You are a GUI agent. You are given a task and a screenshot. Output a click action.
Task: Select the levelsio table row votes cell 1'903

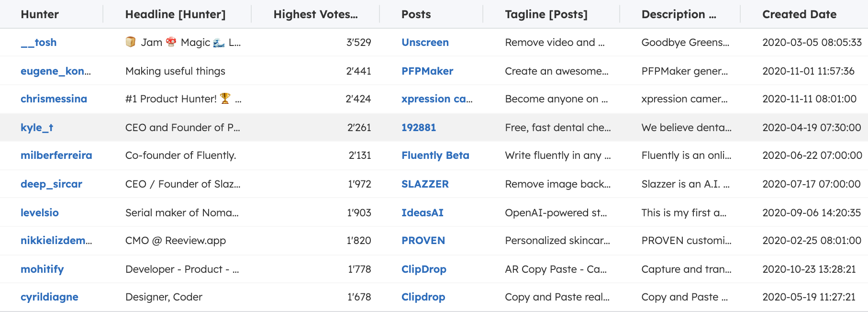359,213
